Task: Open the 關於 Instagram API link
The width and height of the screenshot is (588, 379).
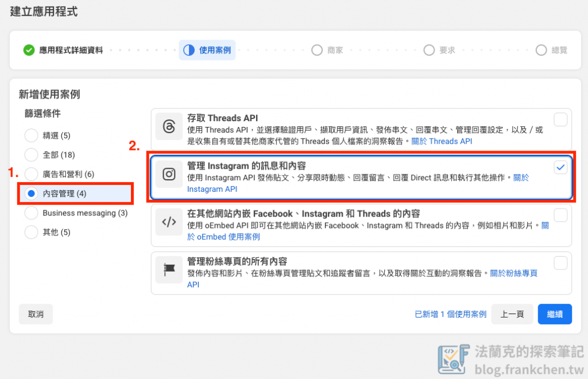Action: pyautogui.click(x=212, y=189)
